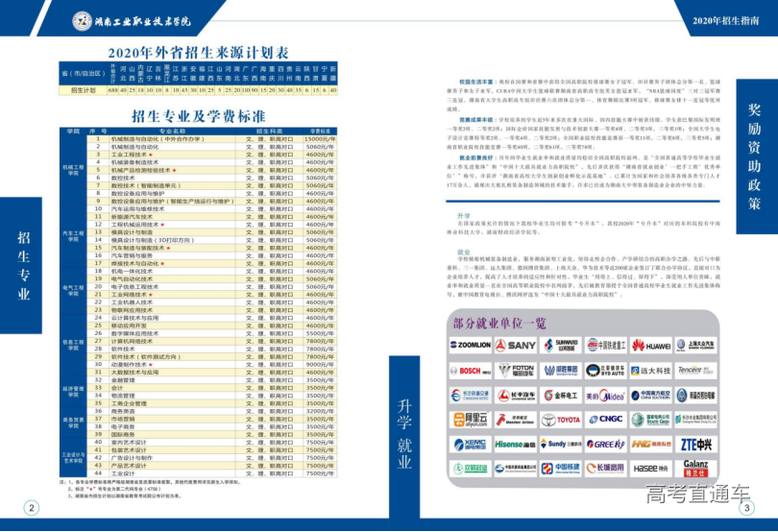Click the Bosch logo tile

point(470,370)
